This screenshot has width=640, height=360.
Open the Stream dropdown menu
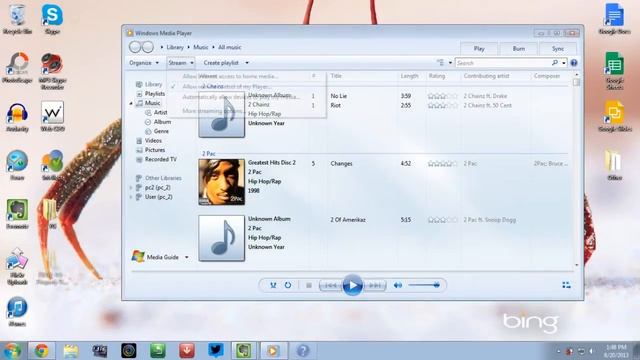click(180, 63)
